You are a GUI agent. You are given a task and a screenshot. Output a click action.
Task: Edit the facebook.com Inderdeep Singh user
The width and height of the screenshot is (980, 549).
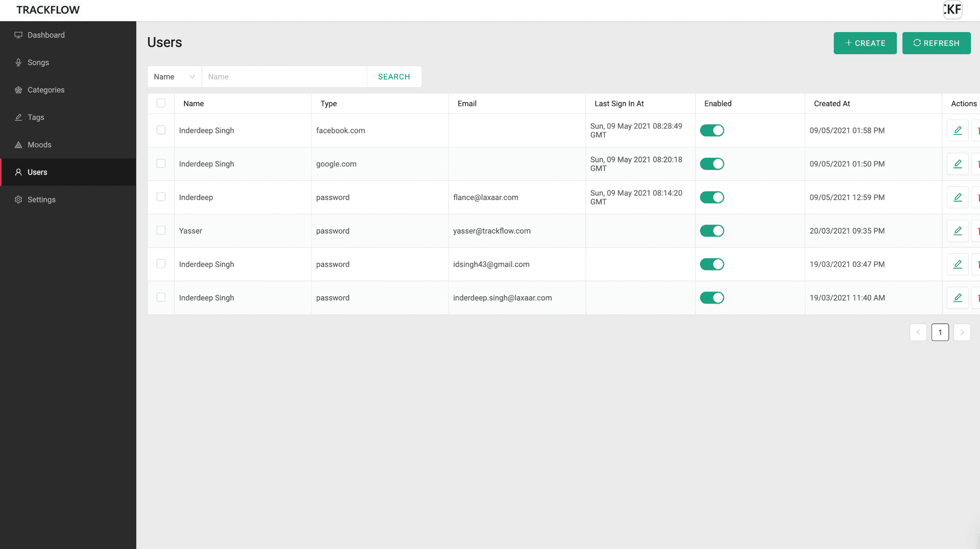tap(958, 130)
